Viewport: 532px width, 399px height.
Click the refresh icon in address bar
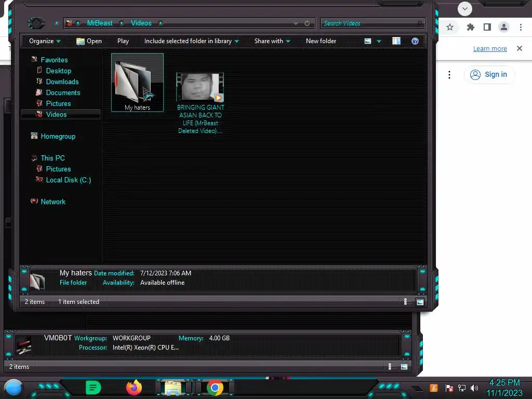pyautogui.click(x=307, y=23)
